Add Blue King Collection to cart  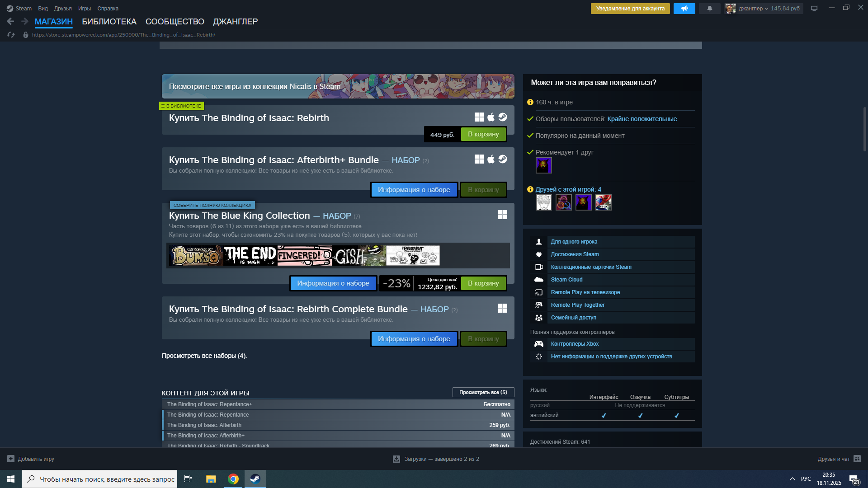pyautogui.click(x=483, y=283)
